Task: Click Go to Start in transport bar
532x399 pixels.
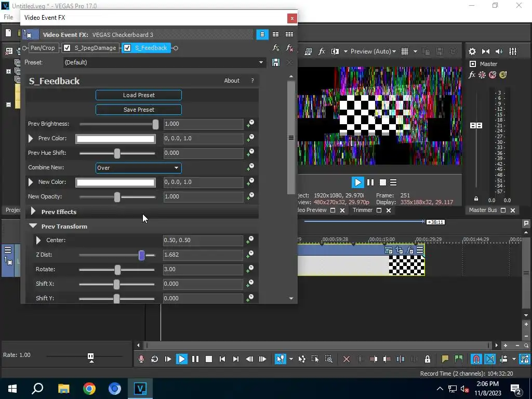Action: click(222, 359)
